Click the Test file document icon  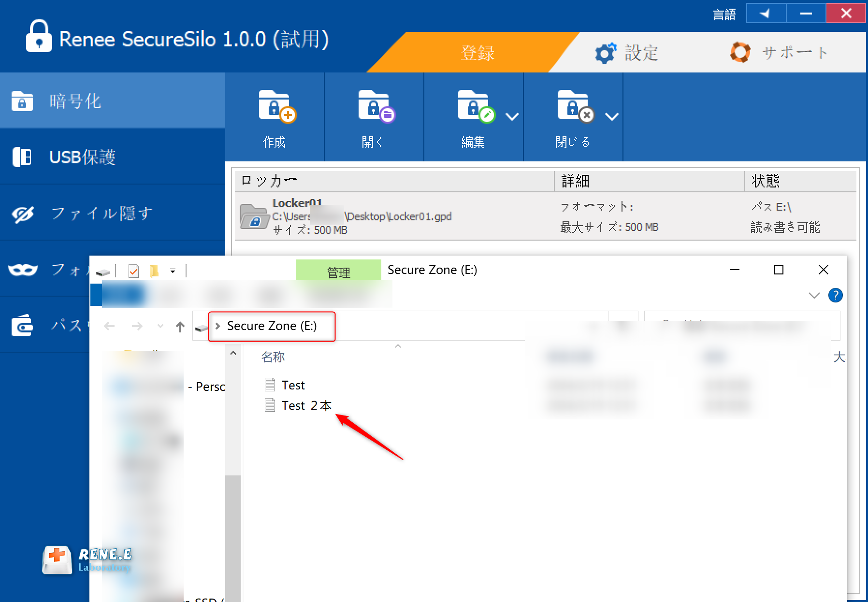(x=270, y=385)
